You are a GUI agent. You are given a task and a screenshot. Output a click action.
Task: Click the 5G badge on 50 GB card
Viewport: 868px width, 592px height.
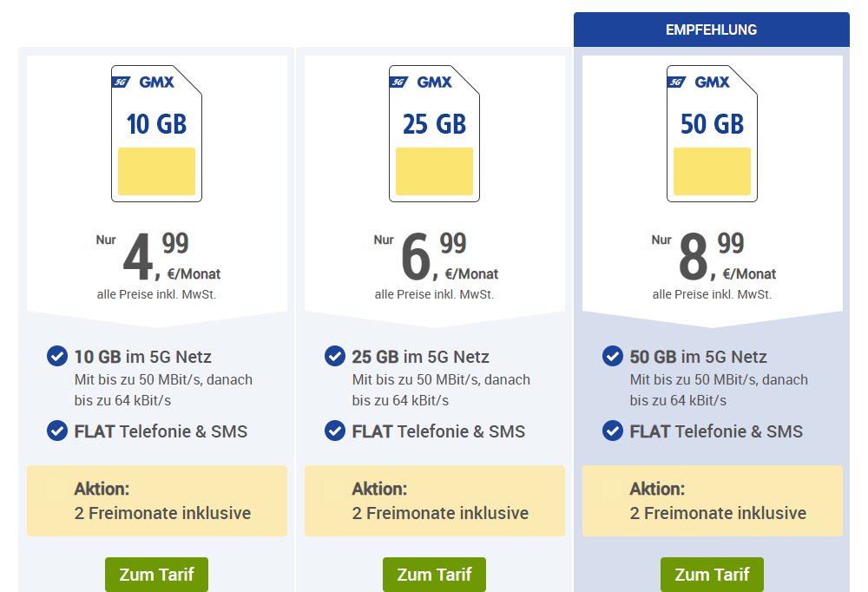click(676, 82)
